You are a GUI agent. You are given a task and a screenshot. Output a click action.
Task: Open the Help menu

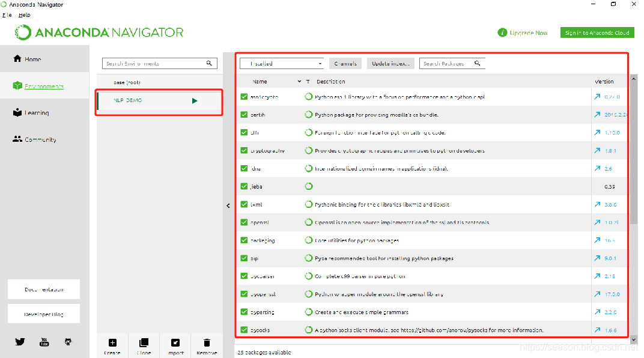[24, 15]
